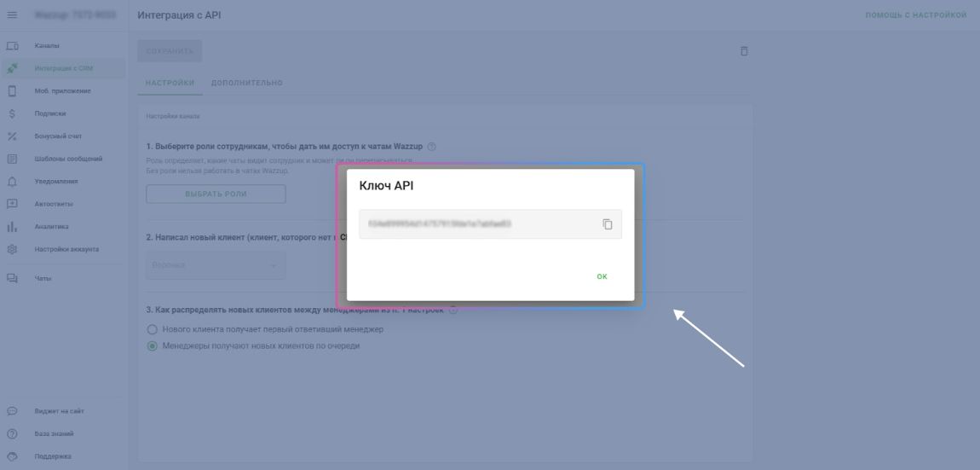This screenshot has width=980, height=470.
Task: Click OK in the Ключ API dialog
Action: coord(602,276)
